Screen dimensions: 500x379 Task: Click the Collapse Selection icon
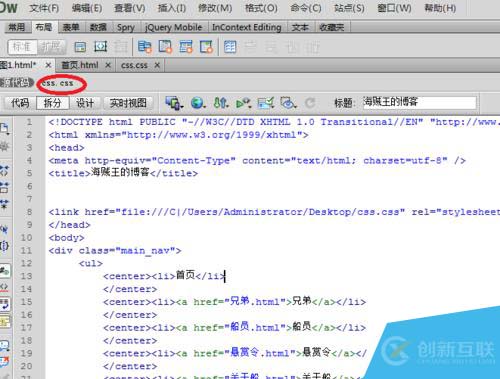[x=4, y=187]
